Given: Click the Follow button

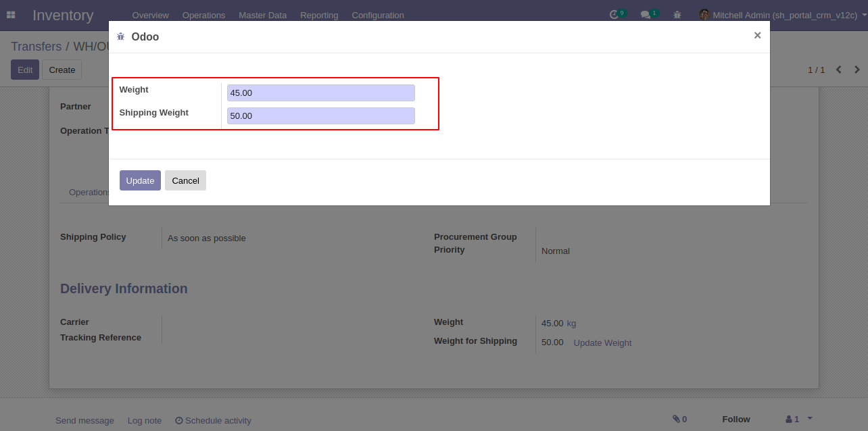Looking at the screenshot, I should 736,420.
